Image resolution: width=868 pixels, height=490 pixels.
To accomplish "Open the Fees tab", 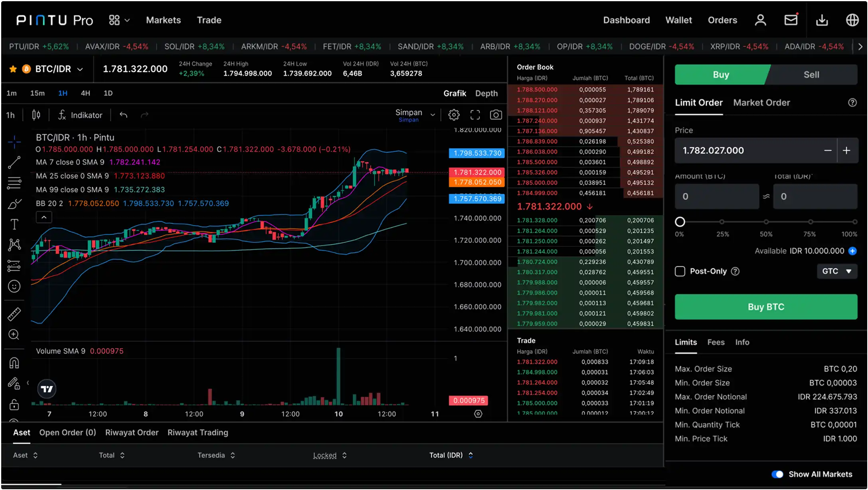I will (716, 342).
